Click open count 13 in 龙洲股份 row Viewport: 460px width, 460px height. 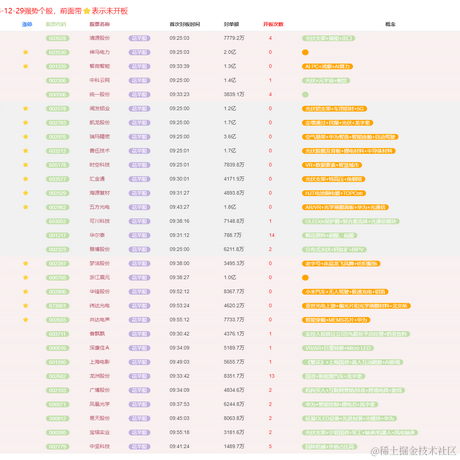272,376
